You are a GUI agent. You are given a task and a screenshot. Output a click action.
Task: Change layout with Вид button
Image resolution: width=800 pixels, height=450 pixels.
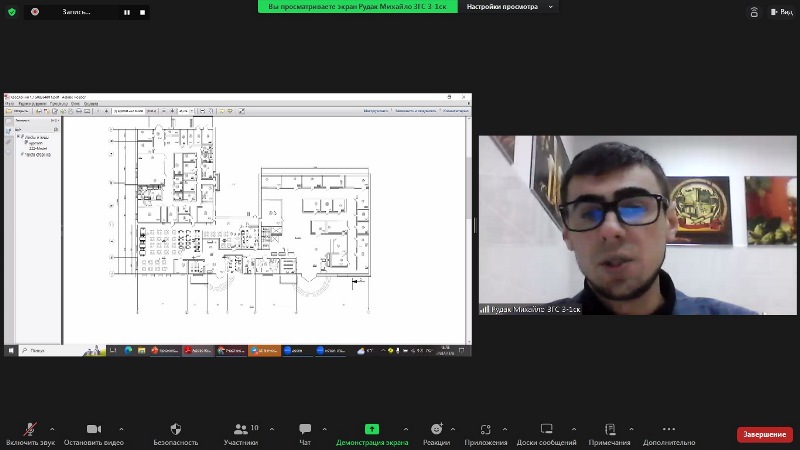tap(782, 12)
